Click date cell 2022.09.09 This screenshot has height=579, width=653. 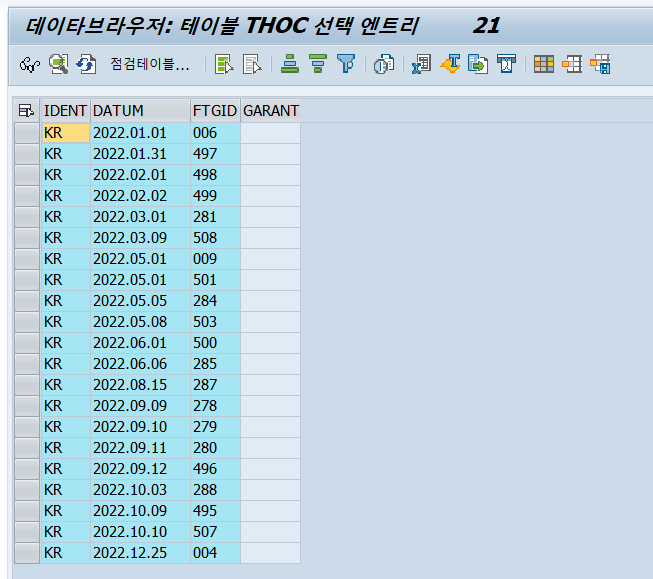[x=140, y=406]
